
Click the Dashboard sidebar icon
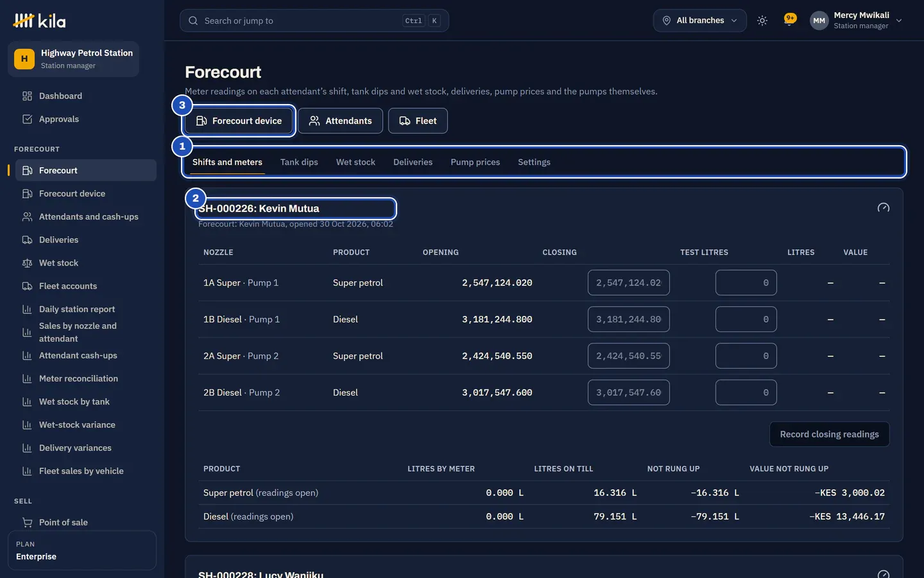click(27, 96)
